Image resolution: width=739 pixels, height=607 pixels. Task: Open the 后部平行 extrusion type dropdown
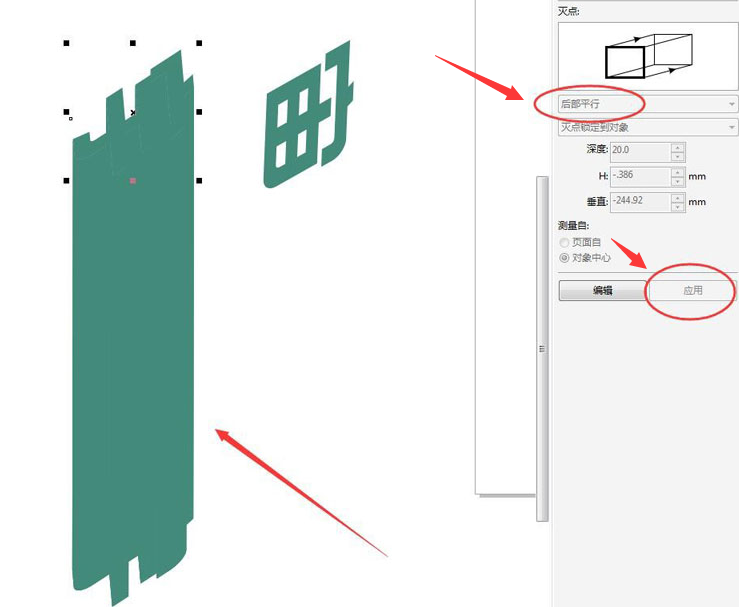[648, 104]
